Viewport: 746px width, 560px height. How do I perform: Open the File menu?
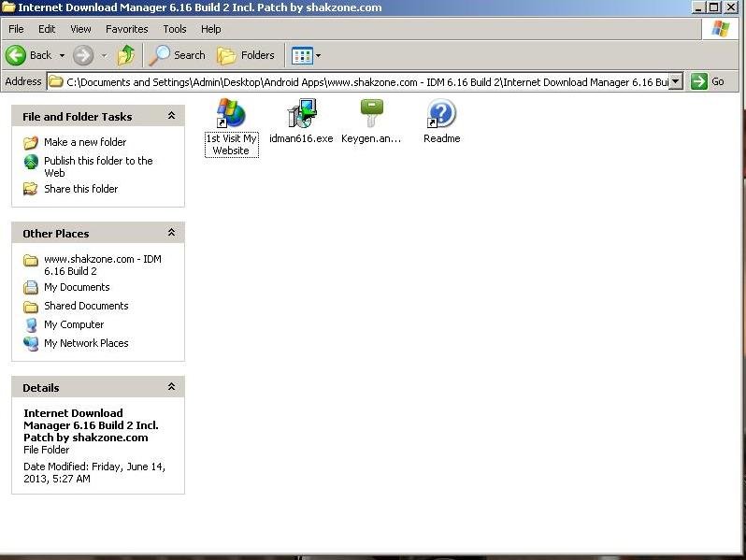point(16,29)
